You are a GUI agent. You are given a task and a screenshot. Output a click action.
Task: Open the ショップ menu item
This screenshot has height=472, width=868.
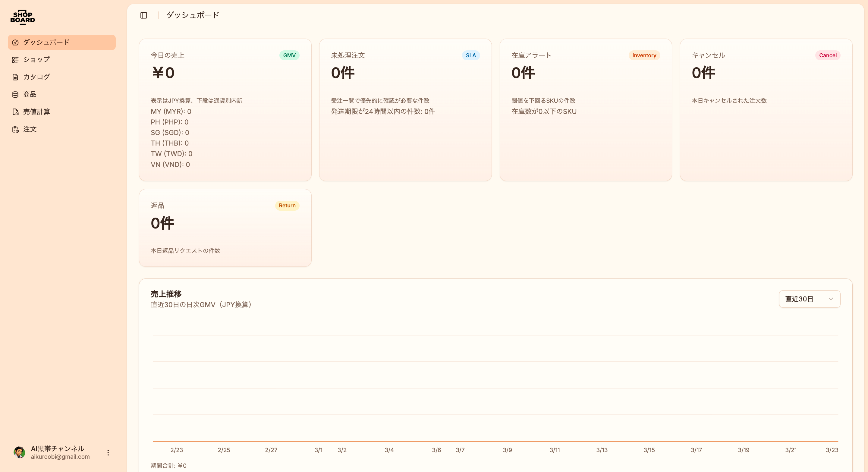point(36,60)
